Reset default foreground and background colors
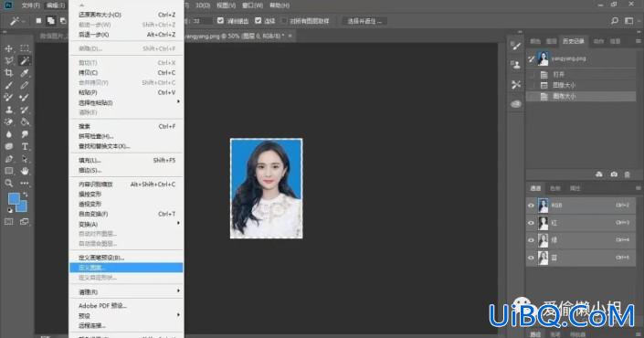The height and width of the screenshot is (338, 644). click(x=10, y=210)
